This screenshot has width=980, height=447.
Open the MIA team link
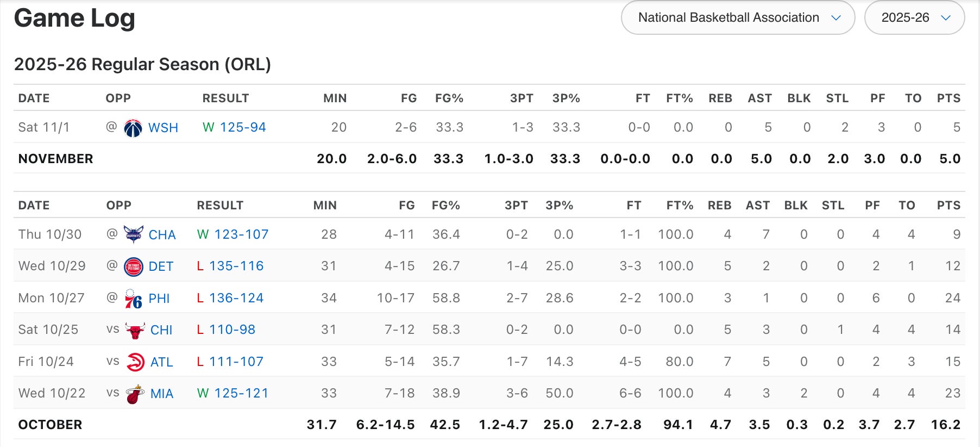click(x=162, y=394)
